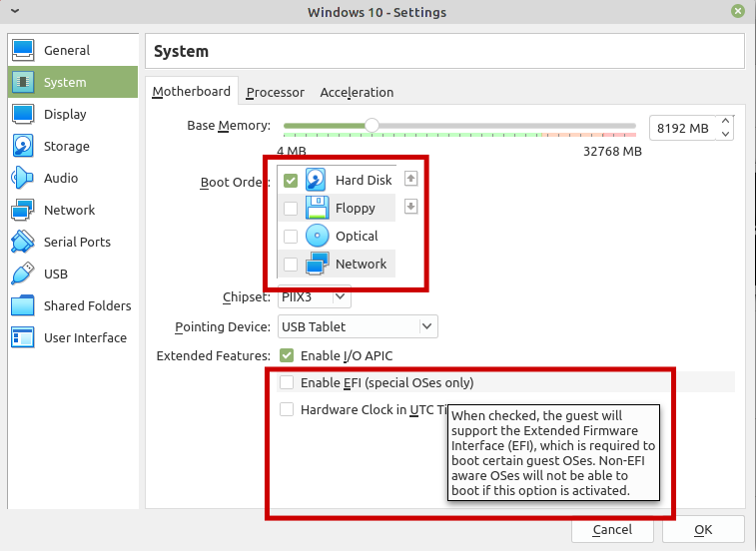Open the window menu chevron in title bar
Image resolution: width=756 pixels, height=551 pixels.
(15, 11)
